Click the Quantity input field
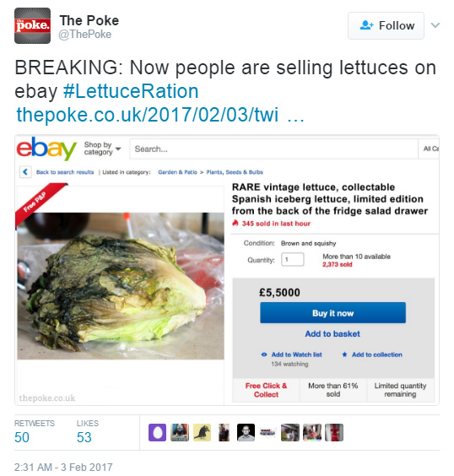 (293, 260)
